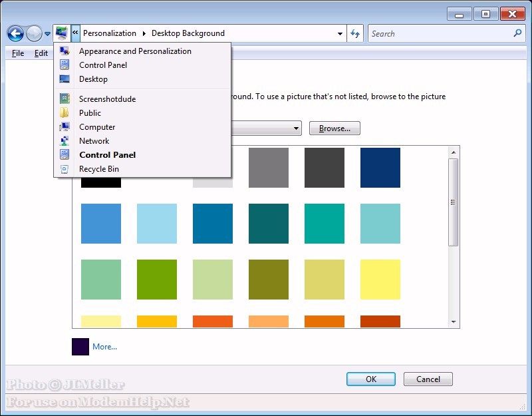Click the Browse... button
Screen dimensions: 532x416
point(334,128)
